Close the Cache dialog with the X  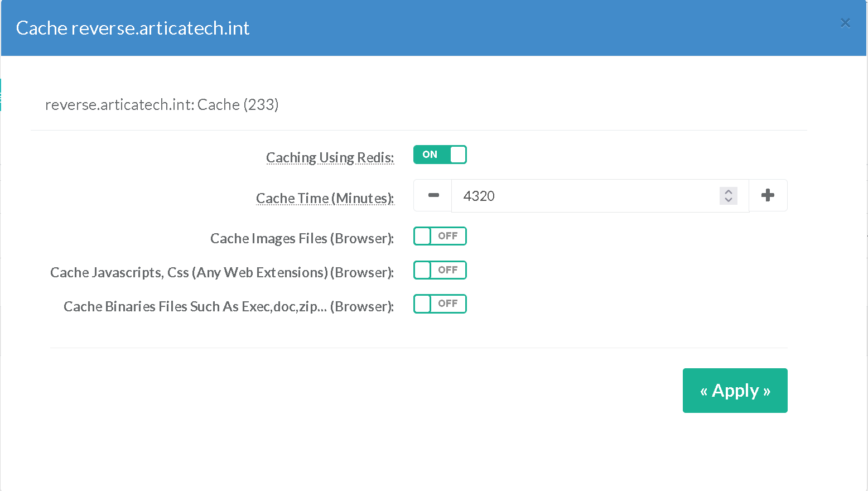pyautogui.click(x=845, y=23)
